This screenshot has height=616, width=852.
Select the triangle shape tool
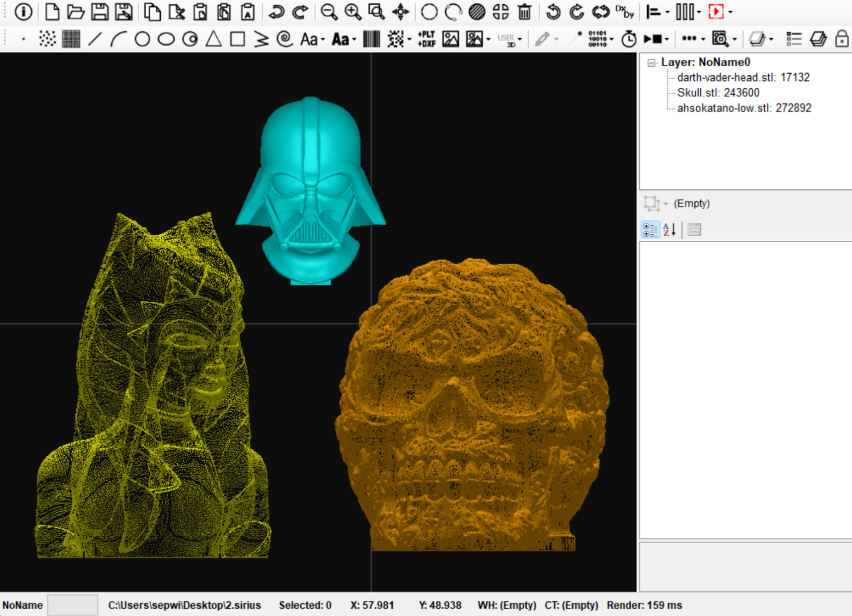pyautogui.click(x=213, y=39)
